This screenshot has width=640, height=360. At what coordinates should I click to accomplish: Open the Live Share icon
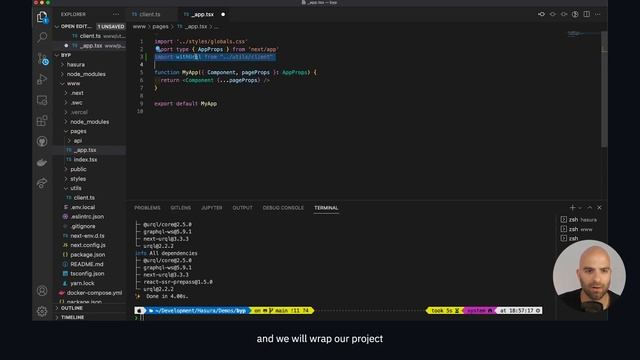coord(42,183)
